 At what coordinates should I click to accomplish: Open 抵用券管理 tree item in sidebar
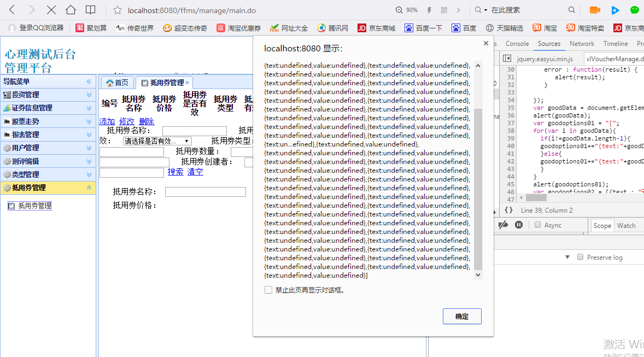point(30,206)
